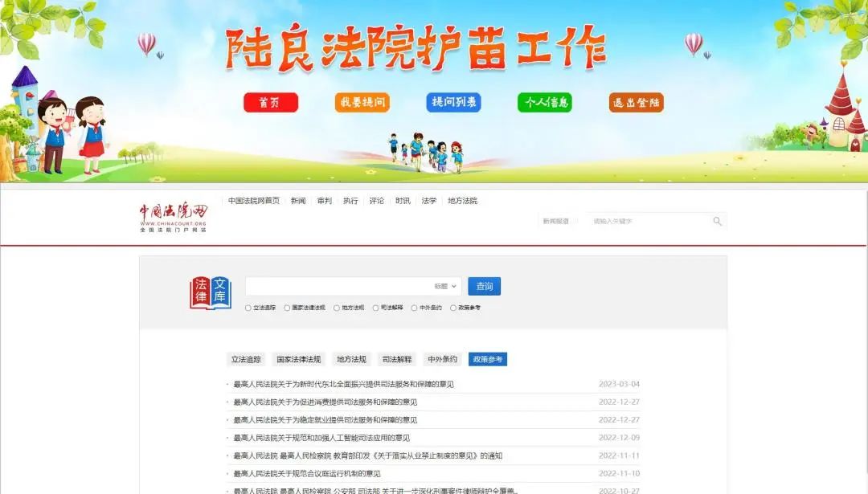Open the blue 提问列表 button

point(453,102)
